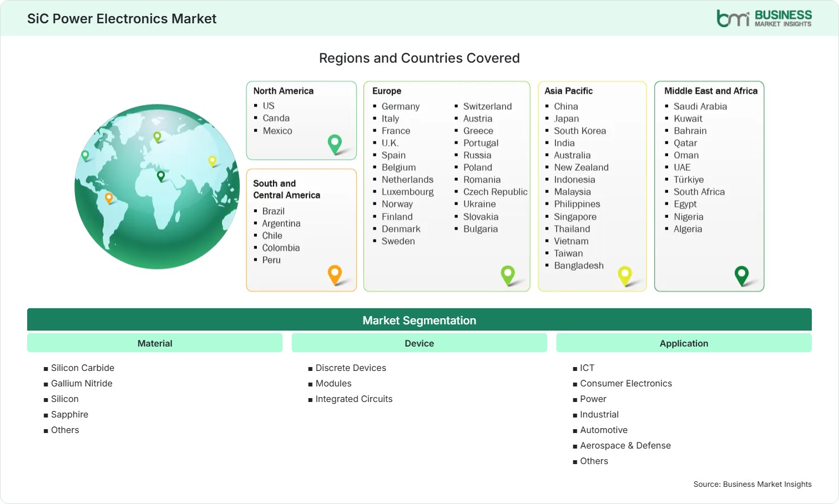
Task: Select the Application segmentation header
Action: tap(684, 343)
